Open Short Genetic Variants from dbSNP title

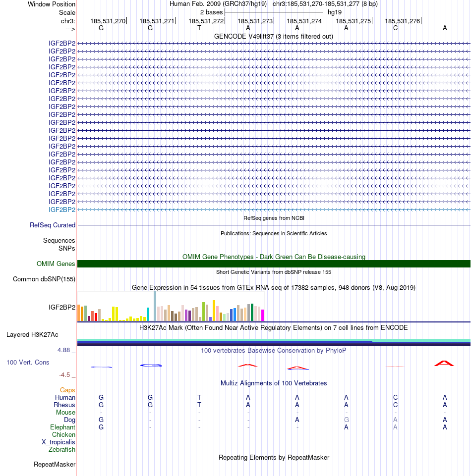274,272
